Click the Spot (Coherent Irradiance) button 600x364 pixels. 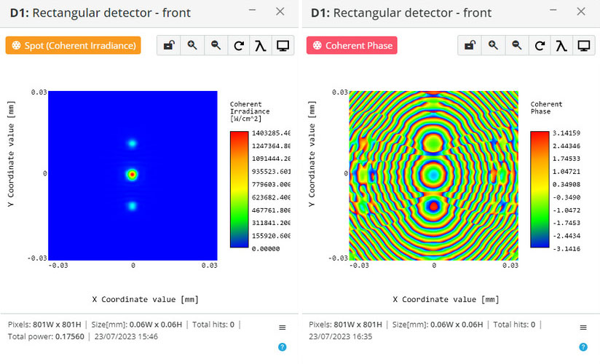73,46
